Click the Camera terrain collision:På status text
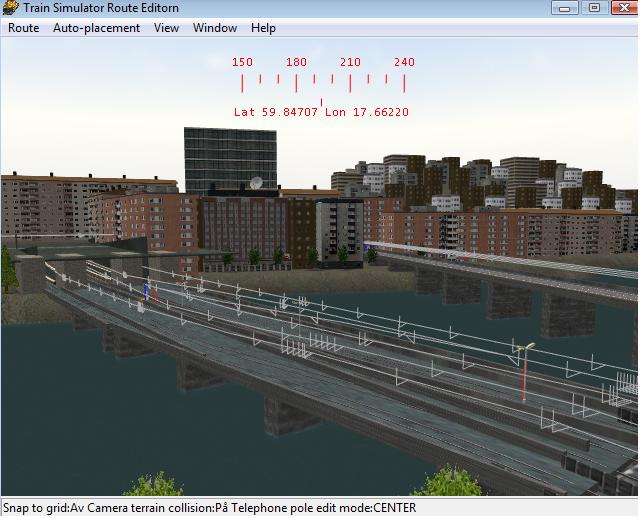The width and height of the screenshot is (640, 518). point(158,508)
